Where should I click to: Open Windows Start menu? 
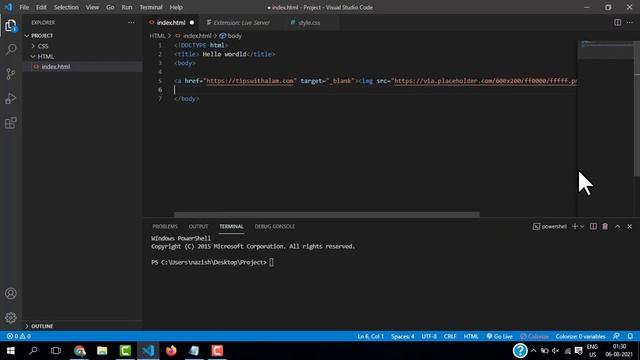[x=11, y=351]
